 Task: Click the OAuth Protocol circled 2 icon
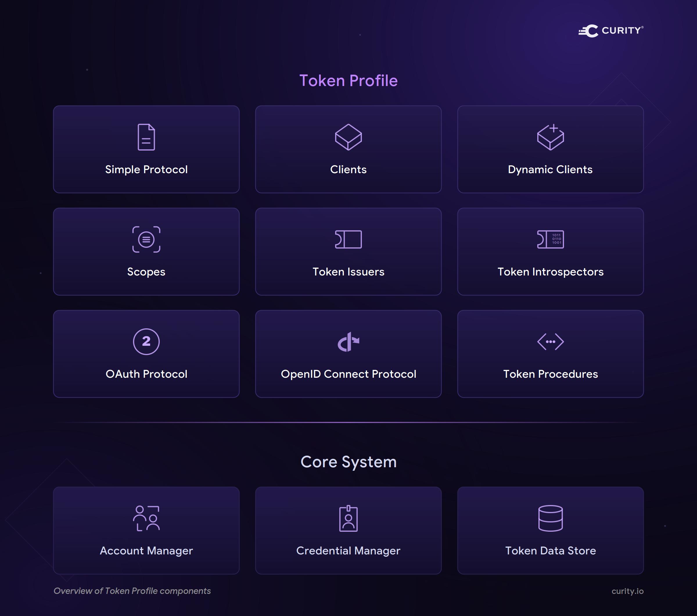(x=146, y=341)
